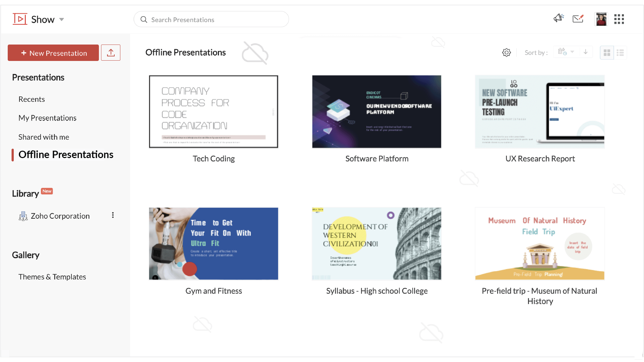Screen dimensions: 644x362
Task: Click the settings gear icon
Action: click(507, 52)
